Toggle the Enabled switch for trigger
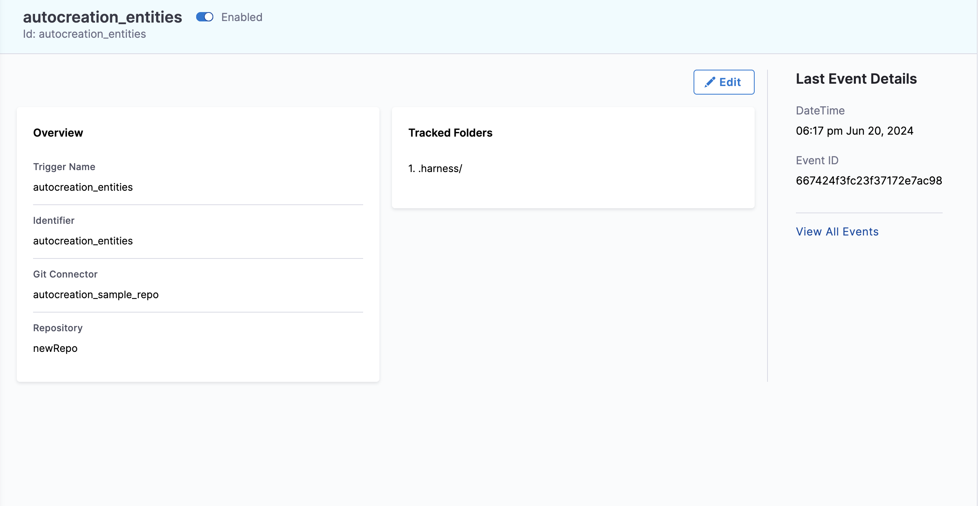 (x=204, y=17)
